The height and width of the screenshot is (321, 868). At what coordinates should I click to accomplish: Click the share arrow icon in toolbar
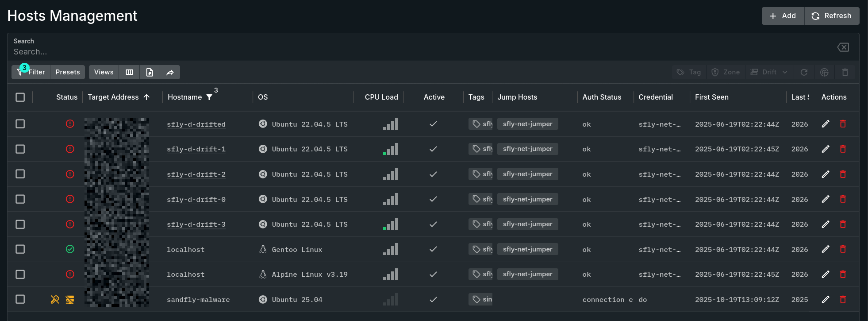pyautogui.click(x=170, y=72)
